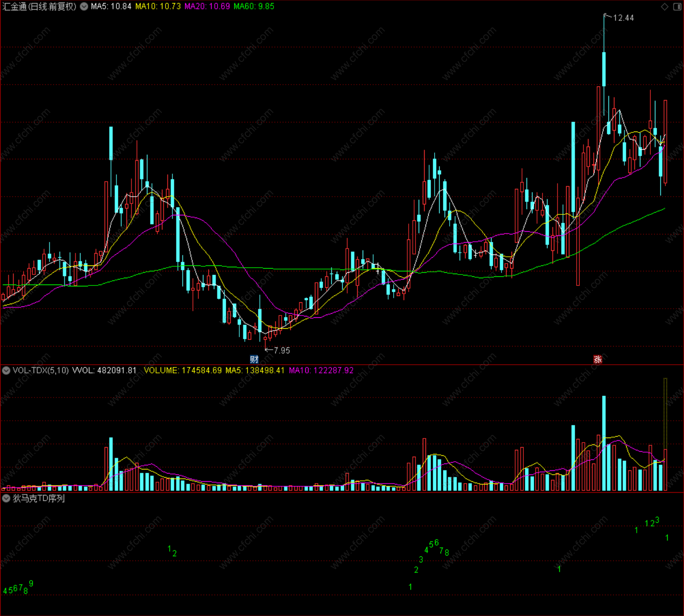Click the diamond icon at chart top-right
Viewport: 684px width, 616px height.
tap(664, 6)
